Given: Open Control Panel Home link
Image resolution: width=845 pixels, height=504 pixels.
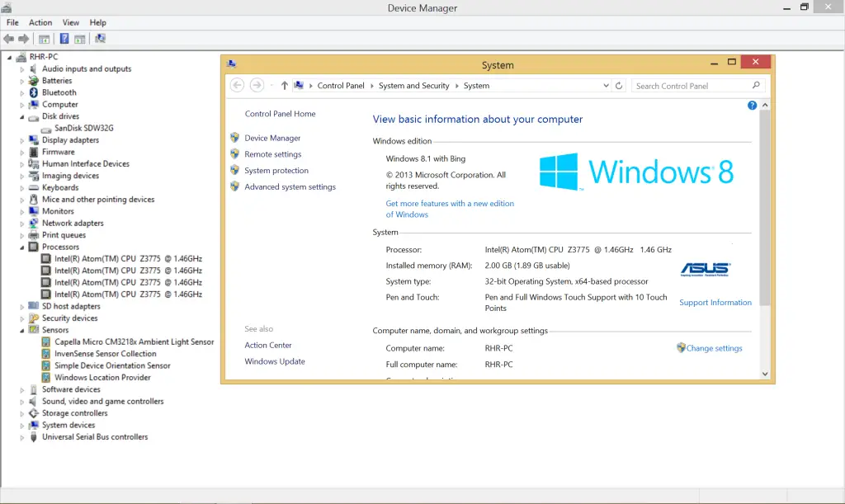Looking at the screenshot, I should point(281,114).
